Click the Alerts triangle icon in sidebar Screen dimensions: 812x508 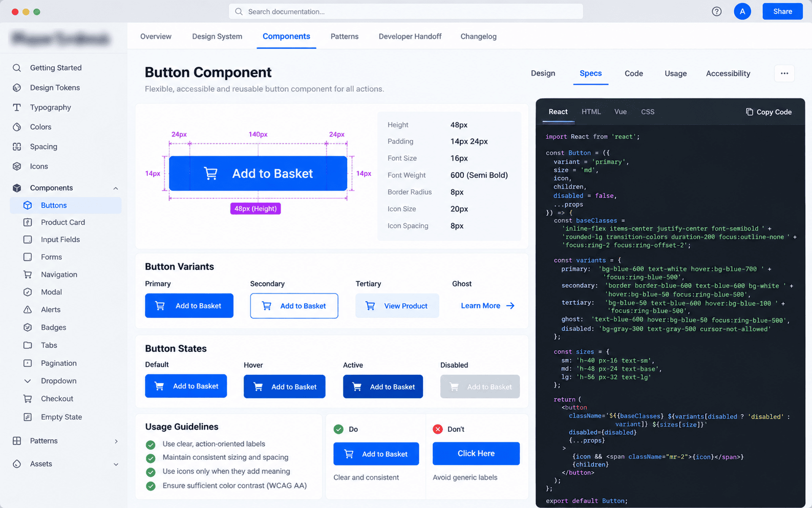(x=28, y=309)
